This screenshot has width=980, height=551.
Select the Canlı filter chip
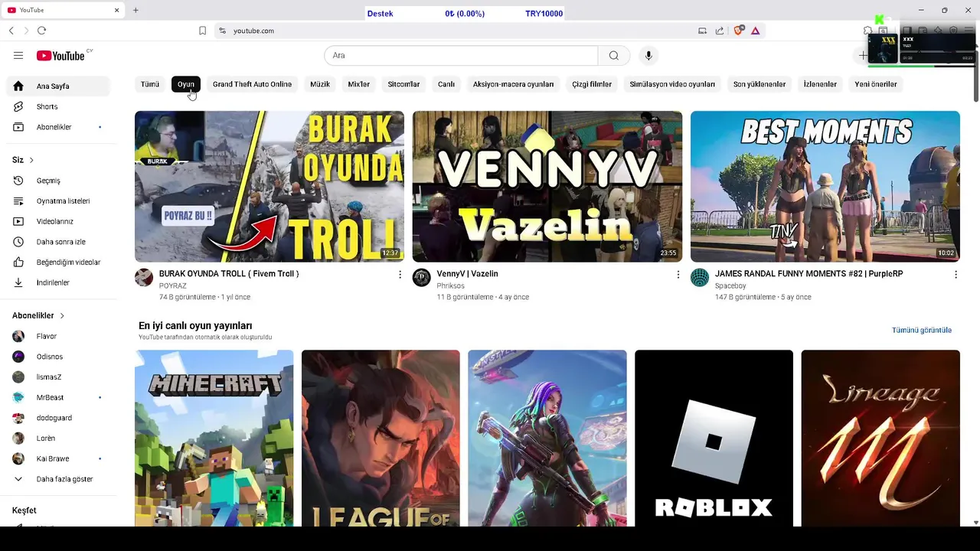click(446, 84)
